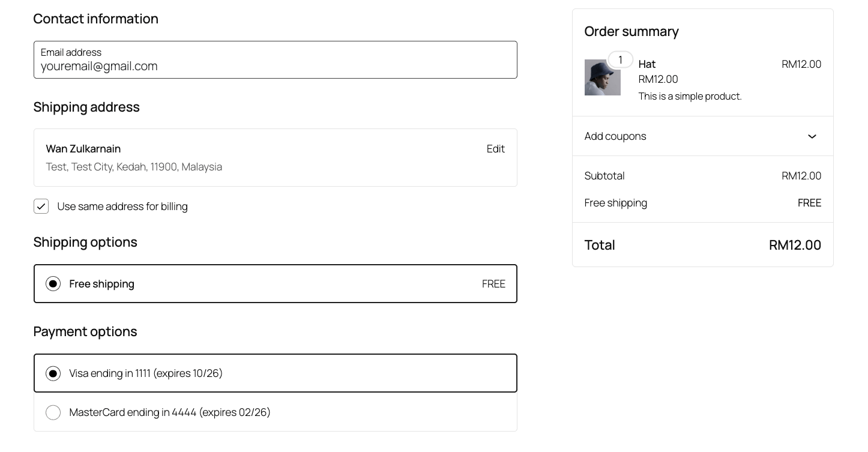Click the quantity badge on the Hat image
Image resolution: width=868 pixels, height=452 pixels.
pos(620,59)
